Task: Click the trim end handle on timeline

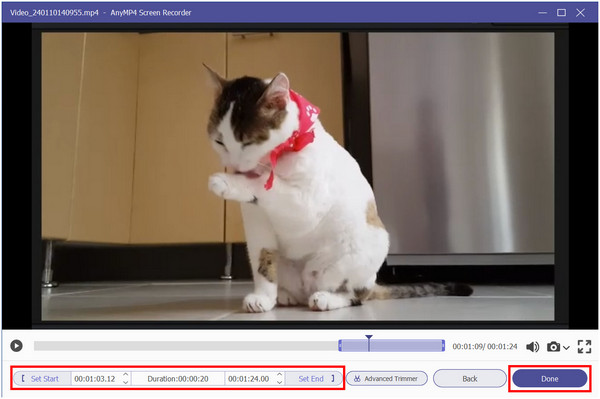Action: [x=443, y=346]
